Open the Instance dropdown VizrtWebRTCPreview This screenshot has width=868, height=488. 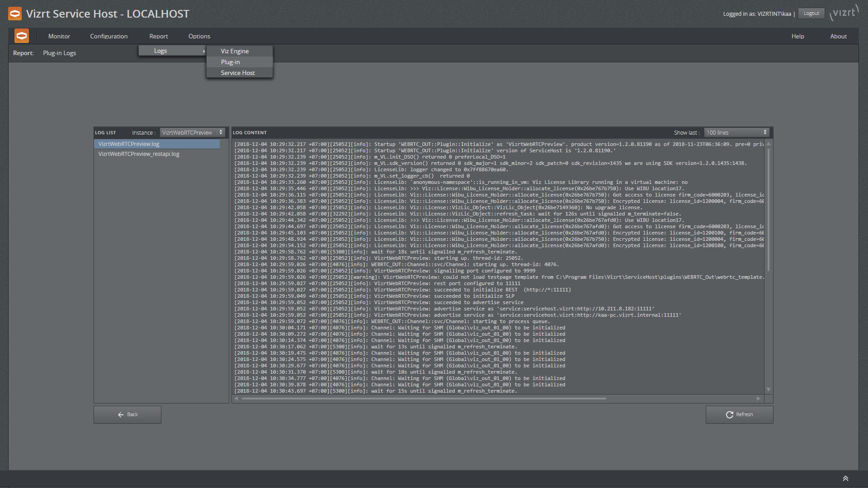click(193, 132)
